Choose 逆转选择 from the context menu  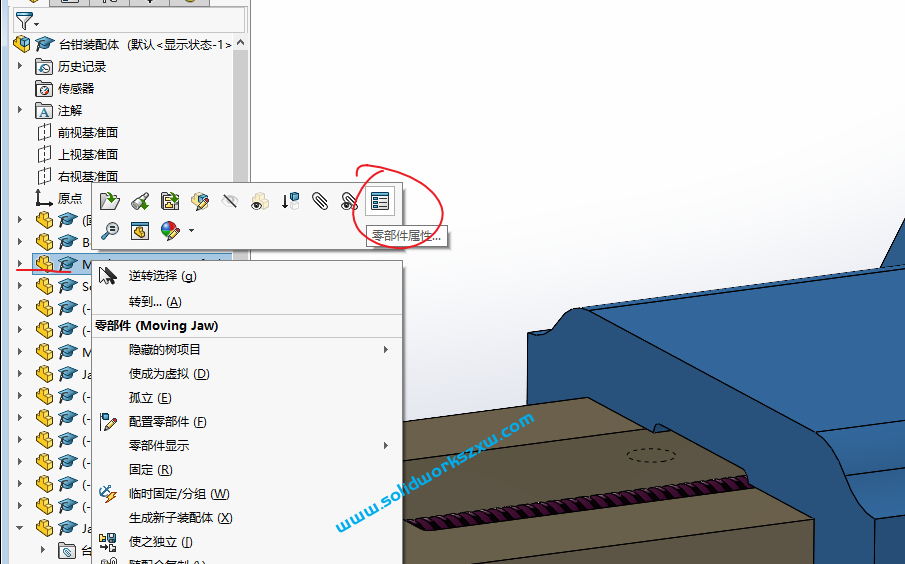point(162,276)
